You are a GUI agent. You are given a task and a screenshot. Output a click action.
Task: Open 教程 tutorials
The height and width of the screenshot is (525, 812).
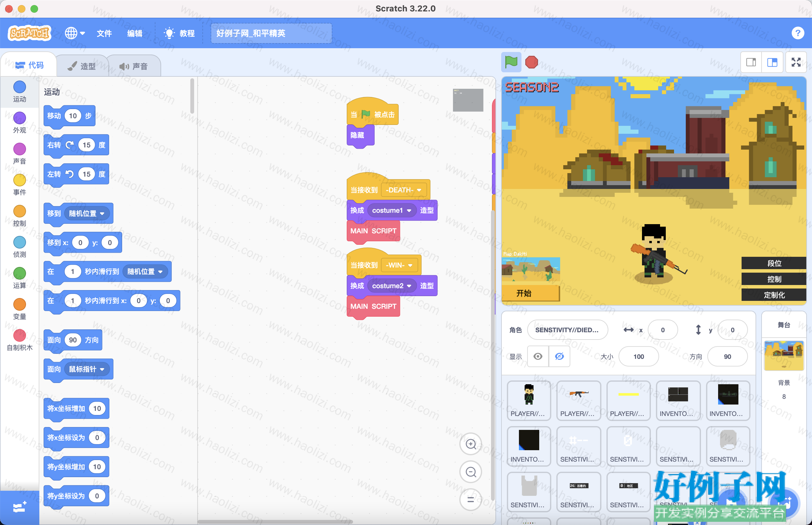click(179, 33)
